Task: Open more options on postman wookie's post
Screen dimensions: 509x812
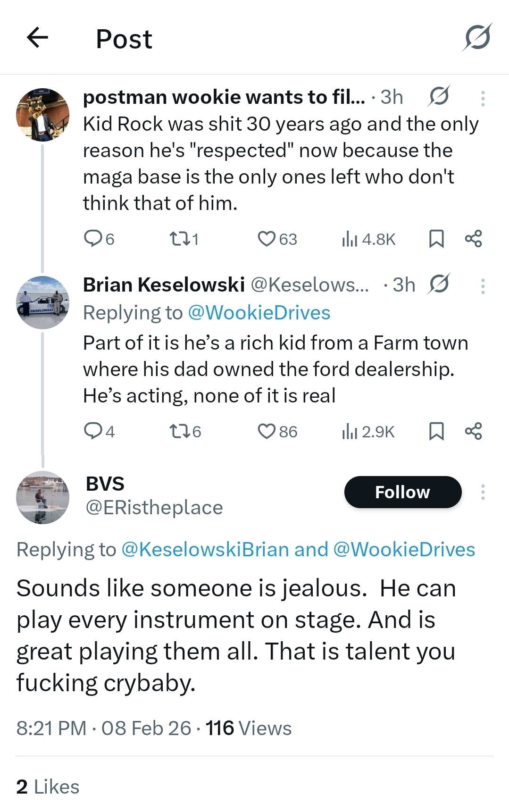Action: pyautogui.click(x=483, y=98)
